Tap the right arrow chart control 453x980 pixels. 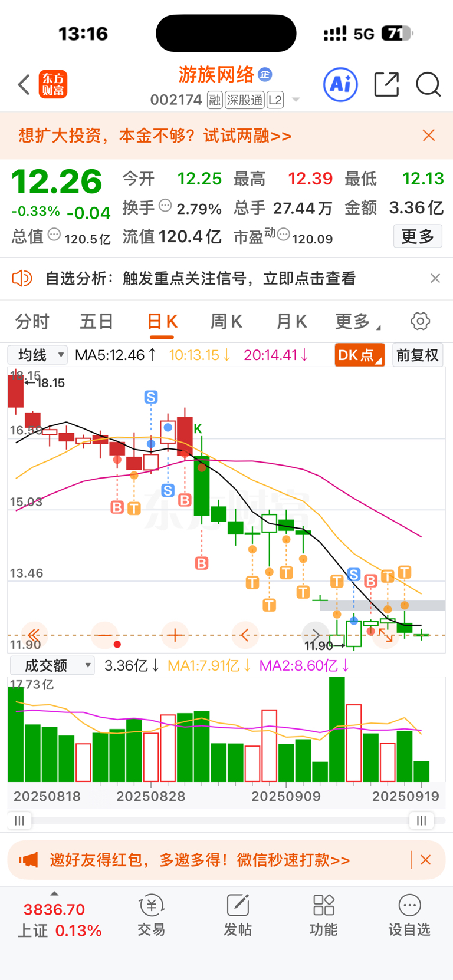(x=316, y=635)
